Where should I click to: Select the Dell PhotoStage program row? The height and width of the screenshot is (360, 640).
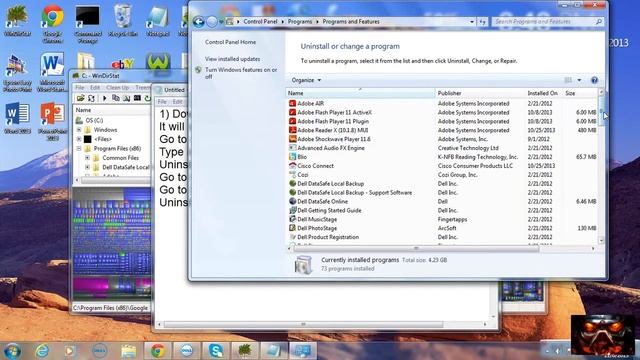(443, 228)
